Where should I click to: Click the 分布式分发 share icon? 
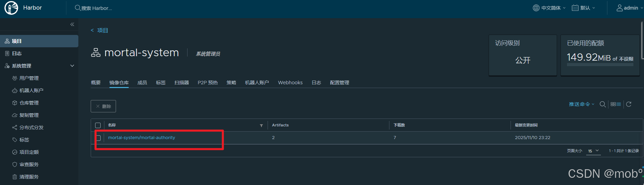tap(15, 127)
